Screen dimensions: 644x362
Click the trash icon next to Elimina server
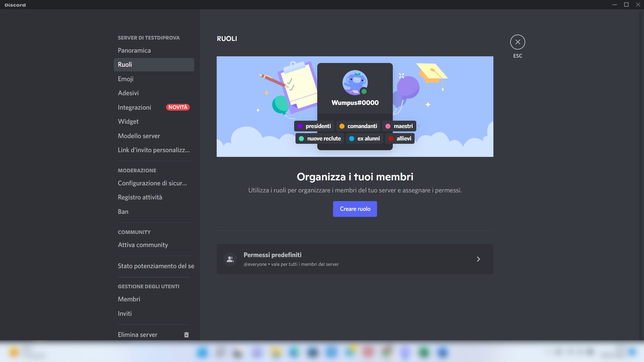tap(186, 335)
